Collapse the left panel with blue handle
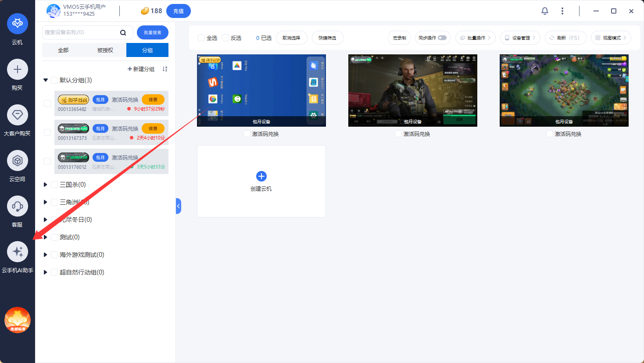 coord(178,206)
